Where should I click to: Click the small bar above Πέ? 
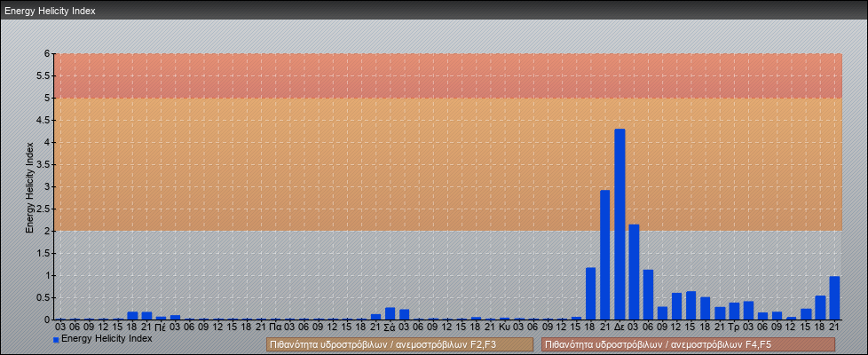pyautogui.click(x=162, y=318)
